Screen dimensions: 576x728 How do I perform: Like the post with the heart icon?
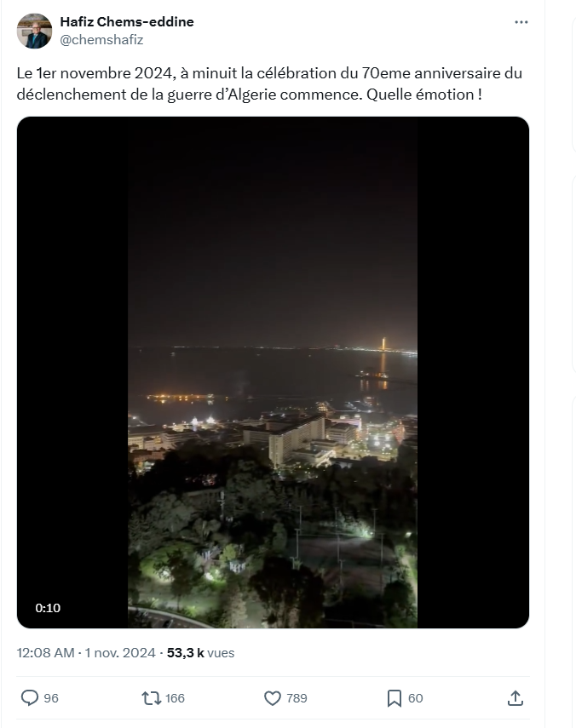point(273,698)
